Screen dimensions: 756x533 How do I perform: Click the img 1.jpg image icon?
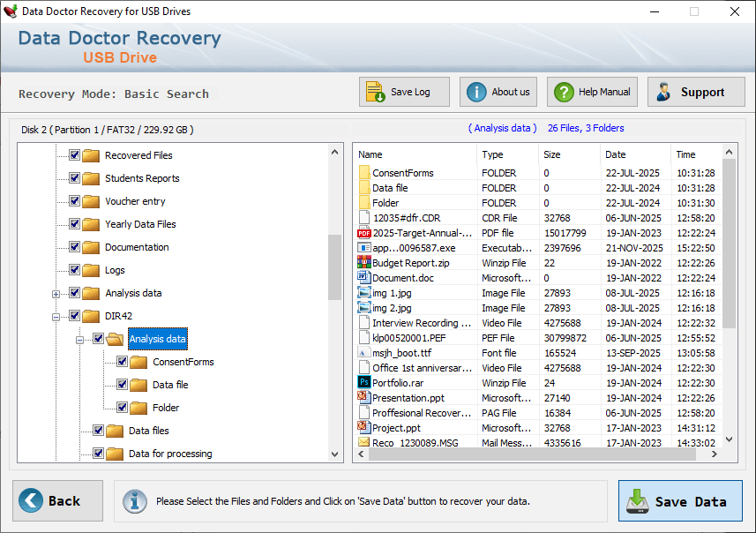[364, 293]
